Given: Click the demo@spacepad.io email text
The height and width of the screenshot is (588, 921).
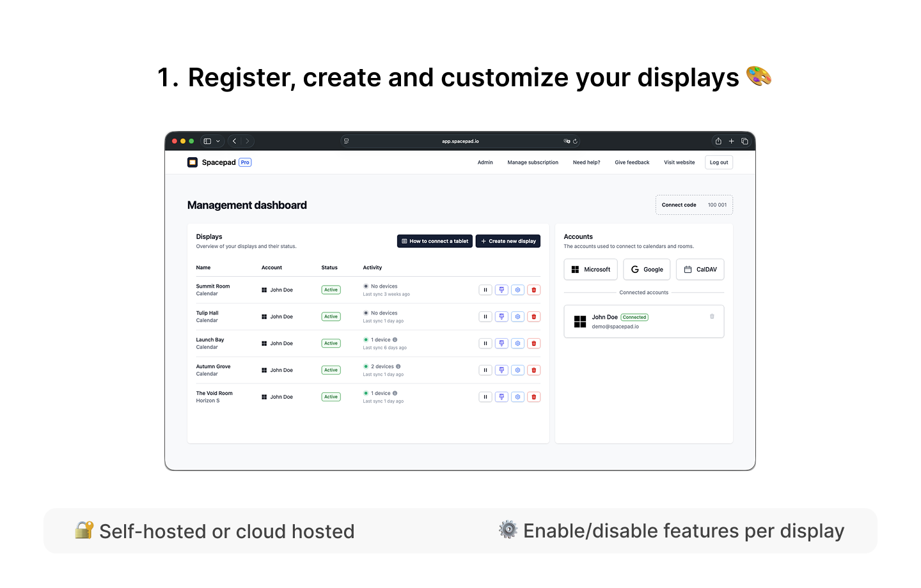Looking at the screenshot, I should [x=615, y=327].
